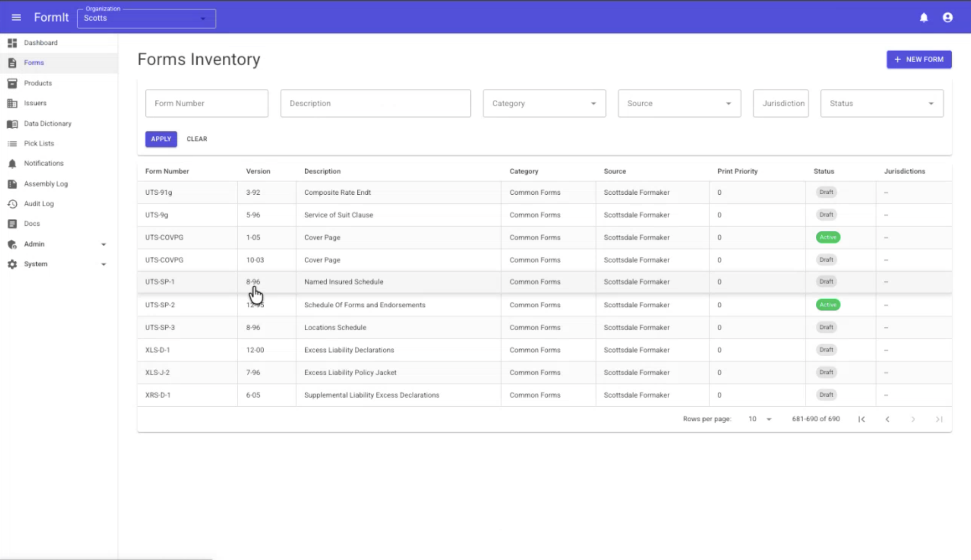Go to the previous page of results
Viewport: 971px width, 560px height.
887,419
